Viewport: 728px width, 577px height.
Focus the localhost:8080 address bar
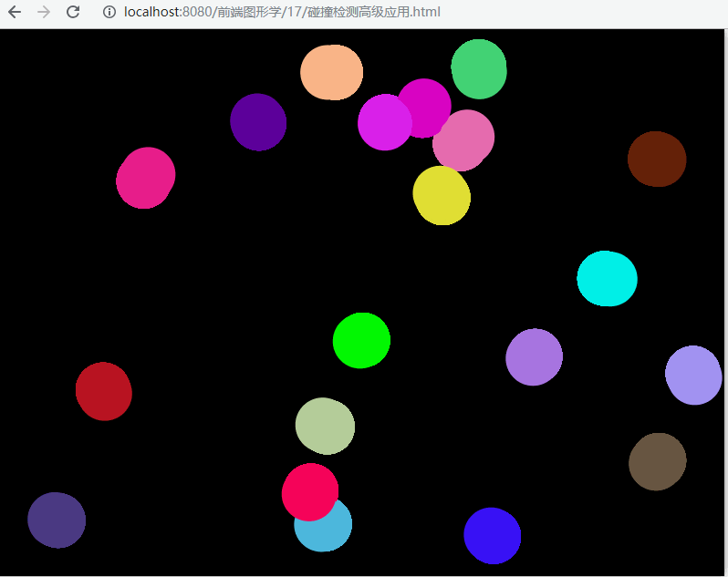282,12
